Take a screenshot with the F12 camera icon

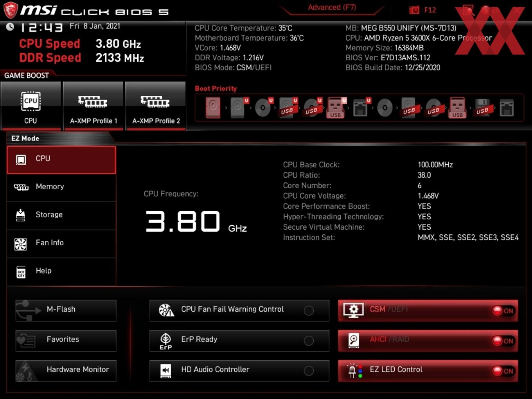(414, 10)
